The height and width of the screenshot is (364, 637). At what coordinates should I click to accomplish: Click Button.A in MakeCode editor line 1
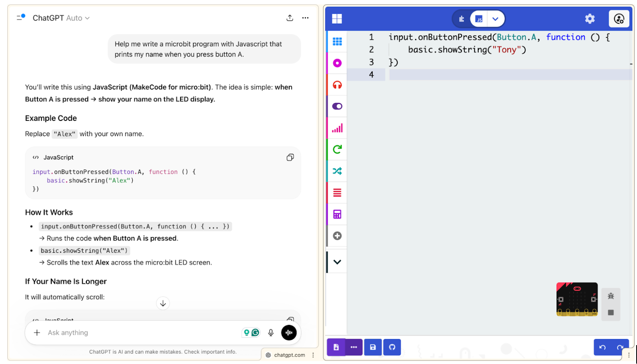tap(516, 37)
